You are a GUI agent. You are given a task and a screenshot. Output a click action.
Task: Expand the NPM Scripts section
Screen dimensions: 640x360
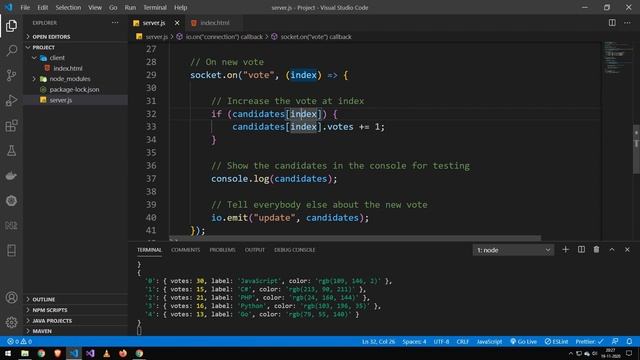tap(76, 310)
